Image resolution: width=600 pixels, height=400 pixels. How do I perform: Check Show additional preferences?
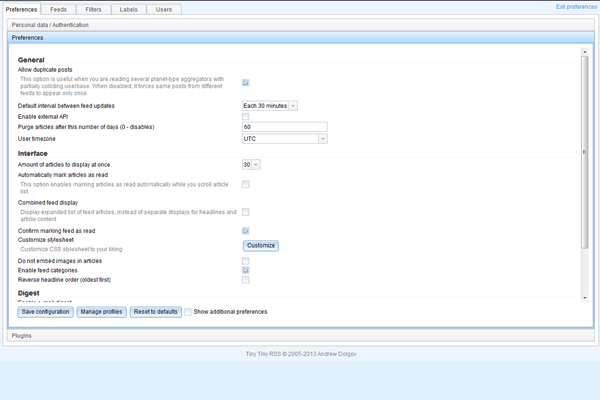[188, 312]
